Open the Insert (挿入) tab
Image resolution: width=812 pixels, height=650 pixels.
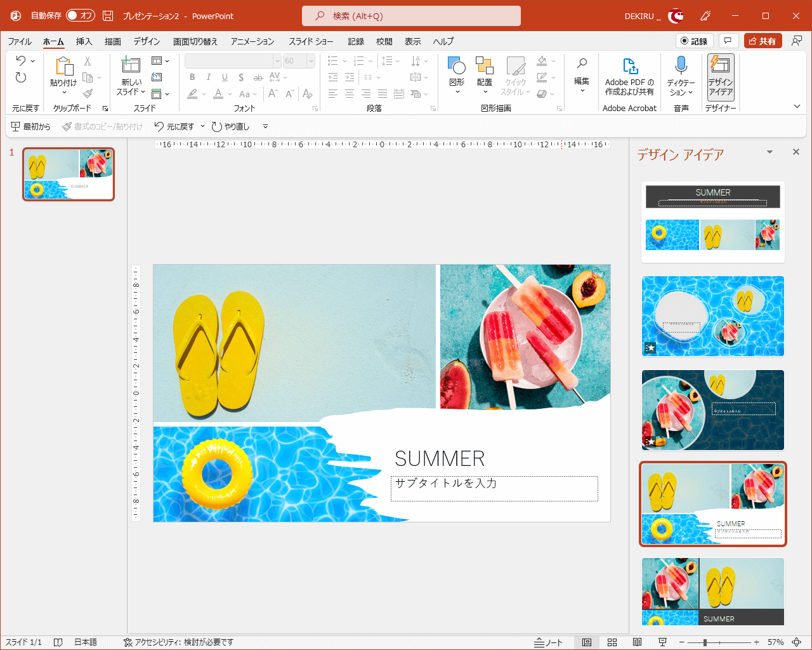click(84, 41)
